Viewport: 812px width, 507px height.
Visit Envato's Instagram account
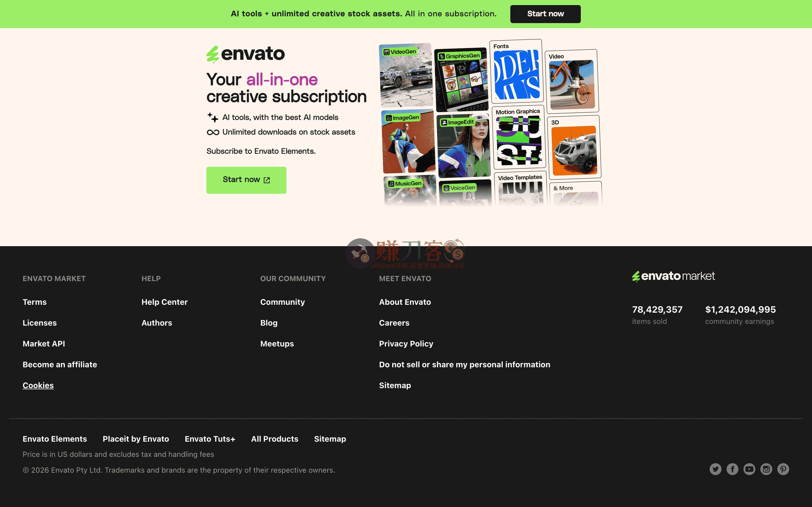click(x=766, y=469)
